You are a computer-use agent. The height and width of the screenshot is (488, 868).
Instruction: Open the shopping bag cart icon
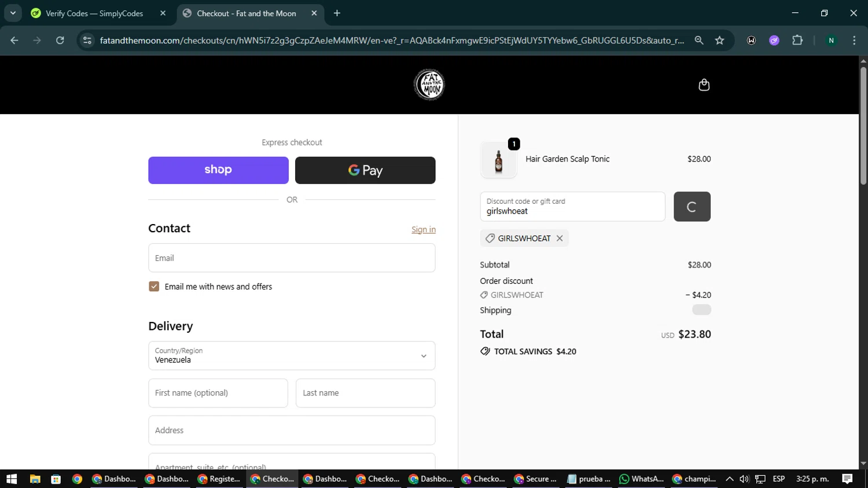click(x=704, y=85)
